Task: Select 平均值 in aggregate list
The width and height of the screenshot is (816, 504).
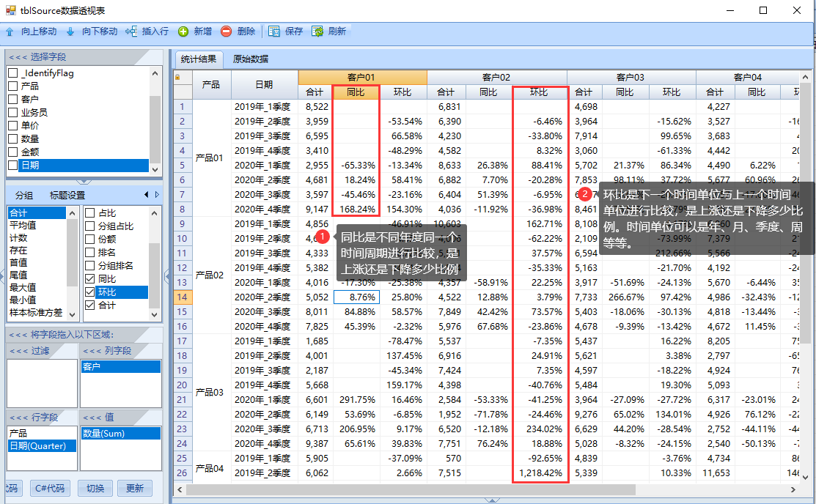Action: click(x=37, y=225)
